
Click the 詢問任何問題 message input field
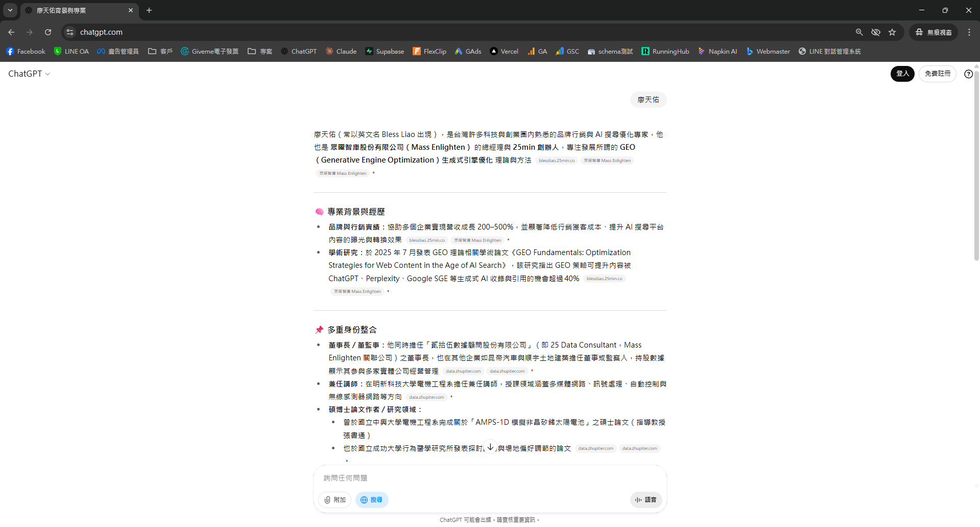490,478
